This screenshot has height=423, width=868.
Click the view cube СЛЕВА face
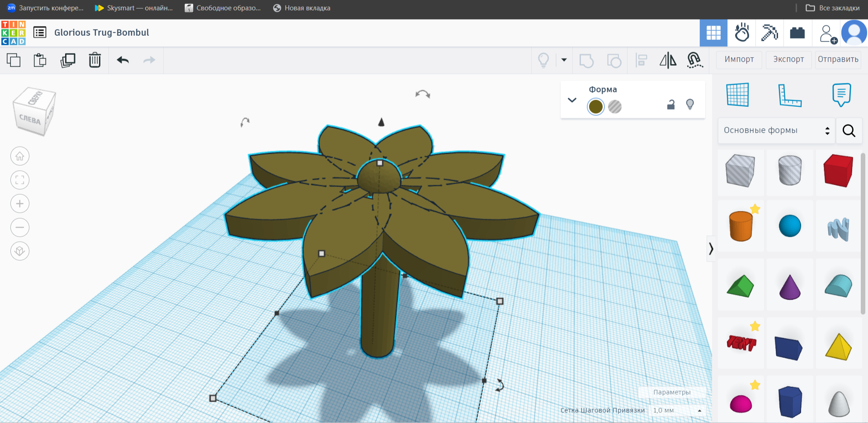[x=30, y=120]
